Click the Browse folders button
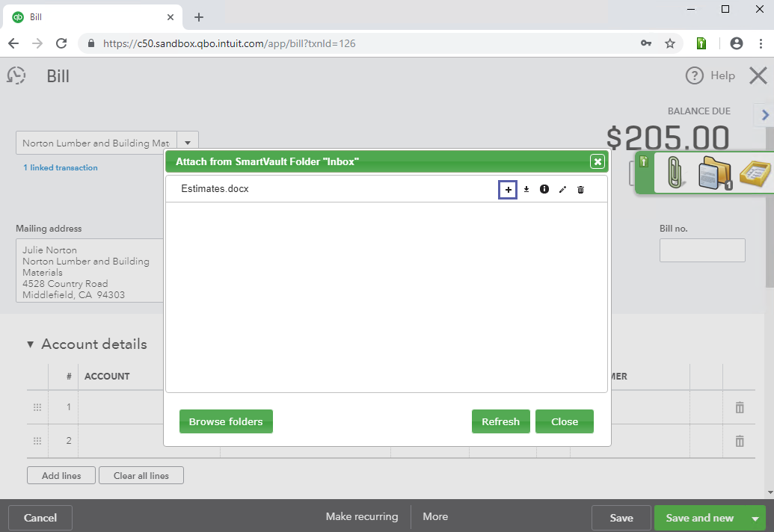This screenshot has width=774, height=532. point(226,421)
